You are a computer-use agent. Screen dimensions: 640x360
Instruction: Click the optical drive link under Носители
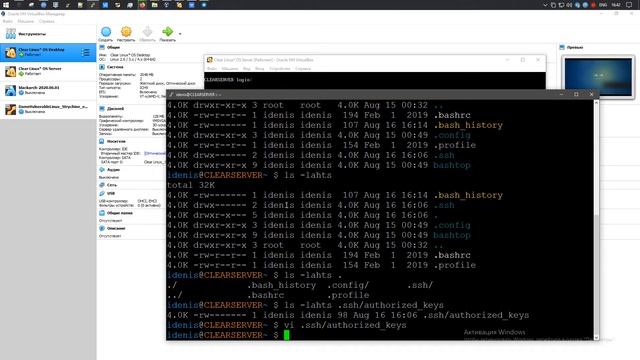pos(155,153)
